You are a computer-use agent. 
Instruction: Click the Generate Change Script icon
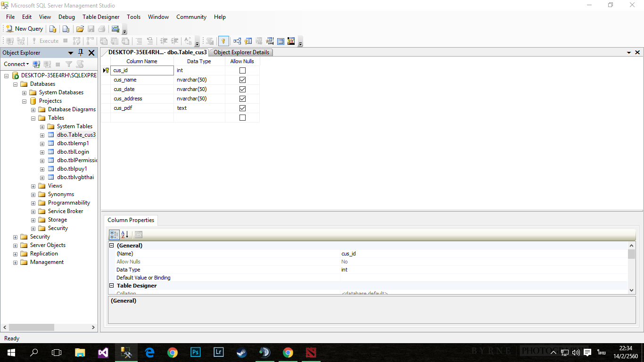click(210, 41)
